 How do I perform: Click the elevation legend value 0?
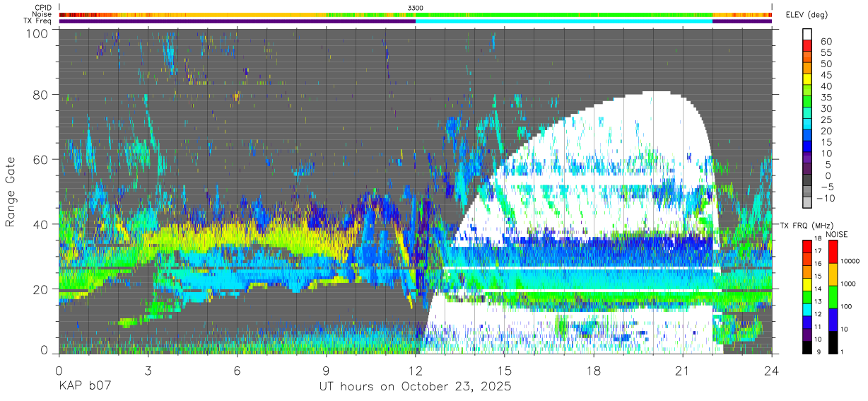click(x=828, y=175)
